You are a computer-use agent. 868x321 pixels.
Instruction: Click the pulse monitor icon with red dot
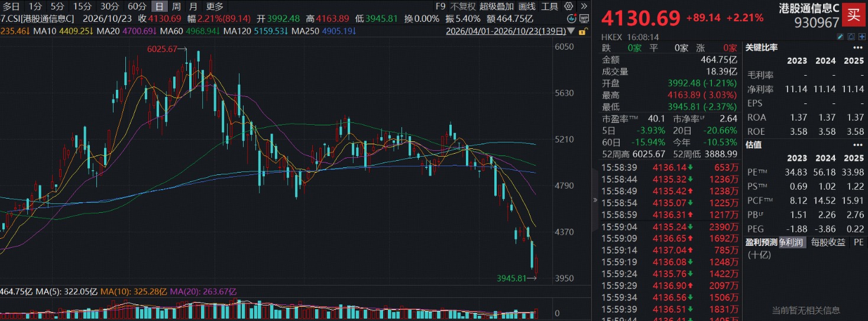click(571, 18)
